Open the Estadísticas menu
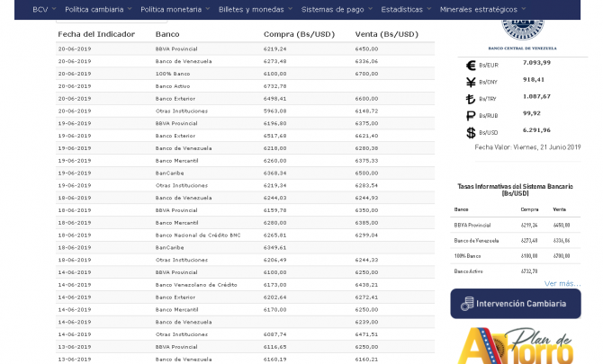Viewport: 603px width, 364px height. pos(404,9)
